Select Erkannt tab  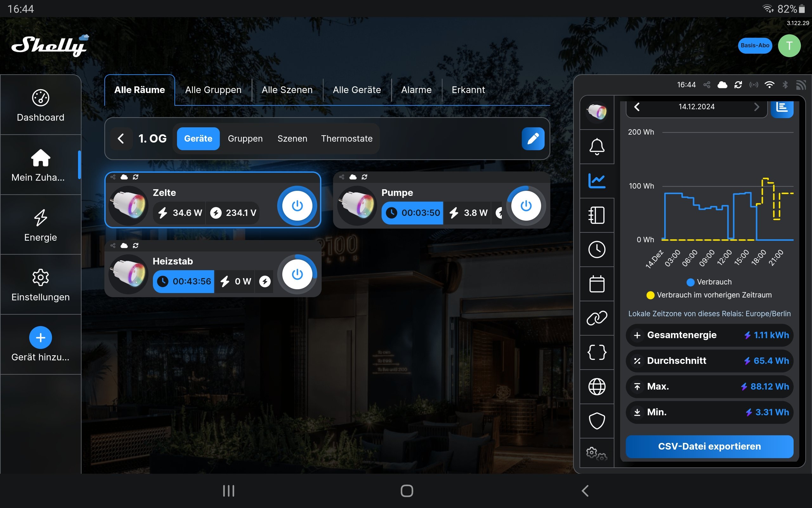(468, 90)
